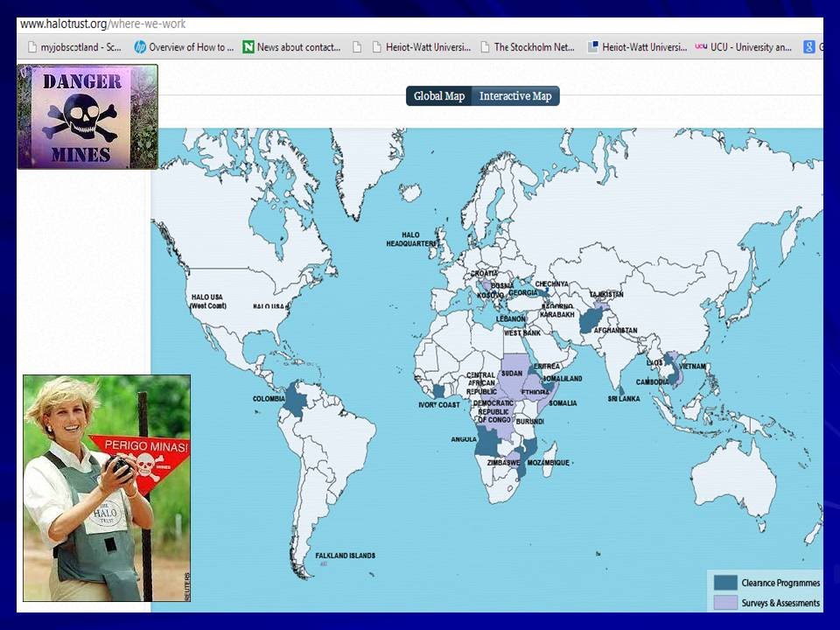Screen dimensions: 840x630
Task: Select the ANGOLA label on the map
Action: pyautogui.click(x=464, y=439)
